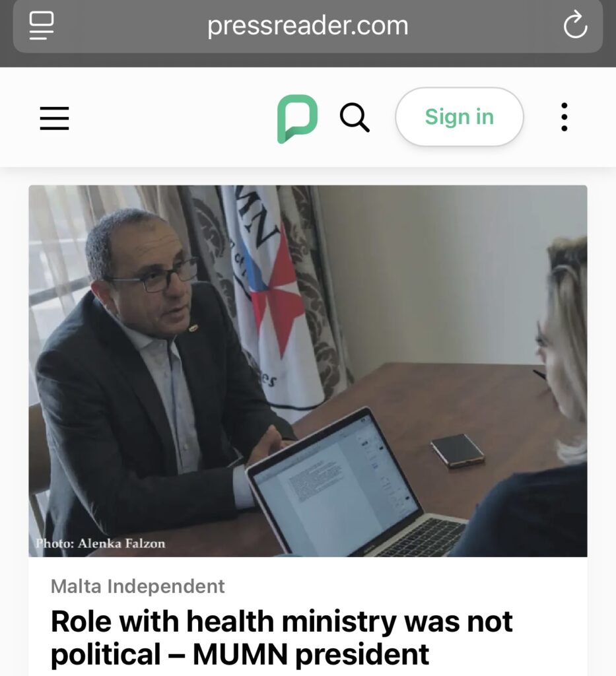
Task: Tap the PressReader green logo
Action: pyautogui.click(x=298, y=118)
